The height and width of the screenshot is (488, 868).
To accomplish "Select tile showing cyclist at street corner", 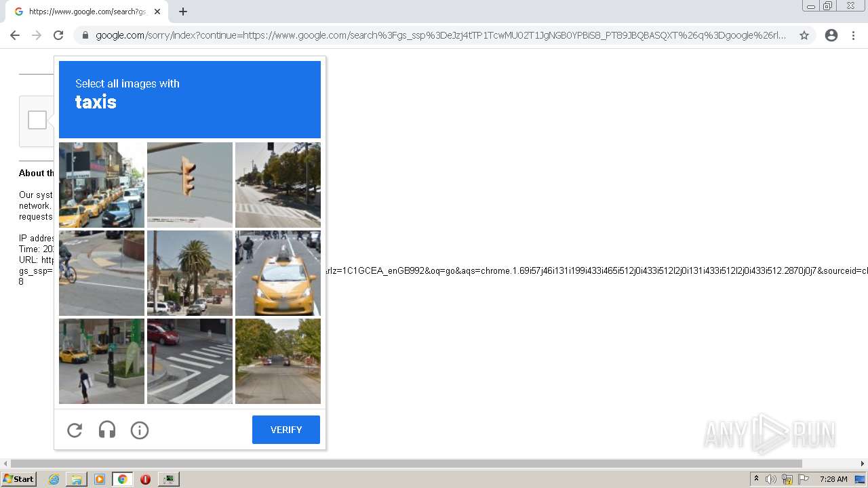I will 102,273.
